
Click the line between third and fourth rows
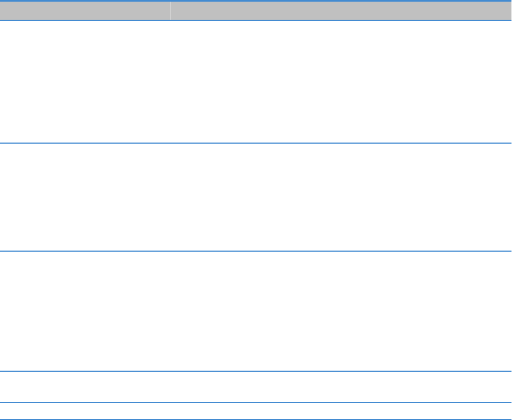click(256, 372)
